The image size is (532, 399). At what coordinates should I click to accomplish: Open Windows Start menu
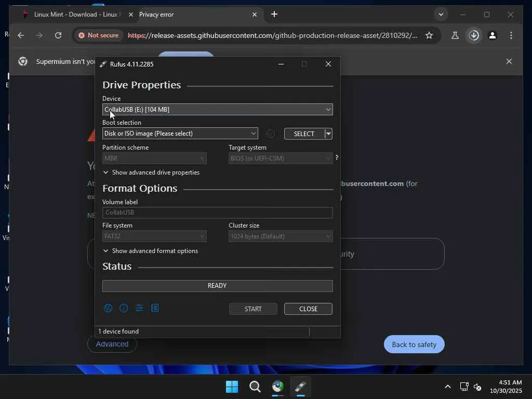(232, 387)
